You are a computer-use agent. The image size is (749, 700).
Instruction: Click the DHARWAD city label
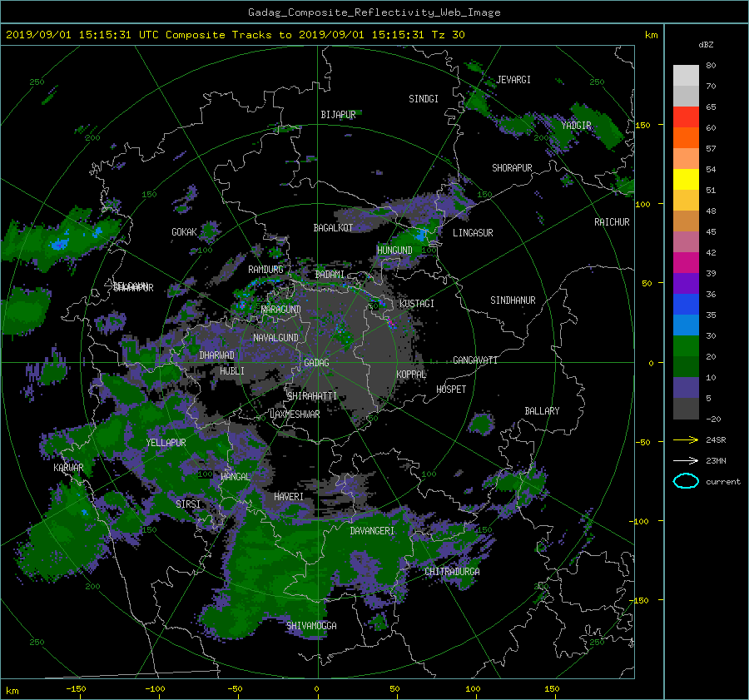[217, 355]
